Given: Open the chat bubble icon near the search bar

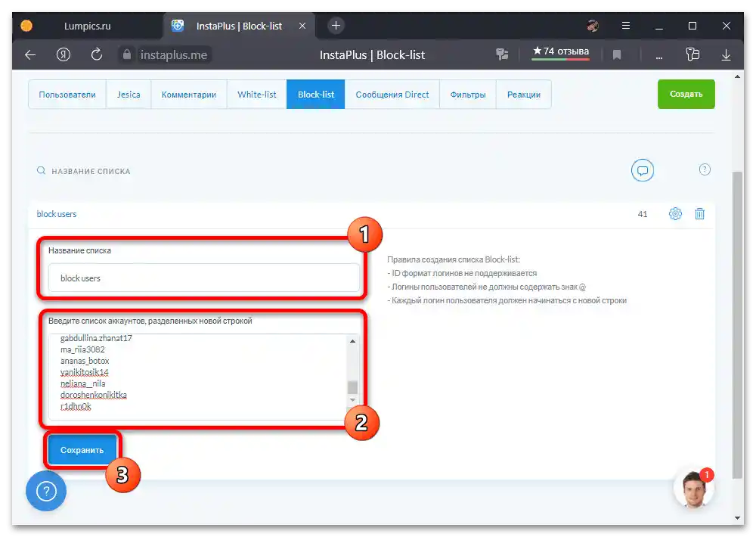Looking at the screenshot, I should coord(642,169).
